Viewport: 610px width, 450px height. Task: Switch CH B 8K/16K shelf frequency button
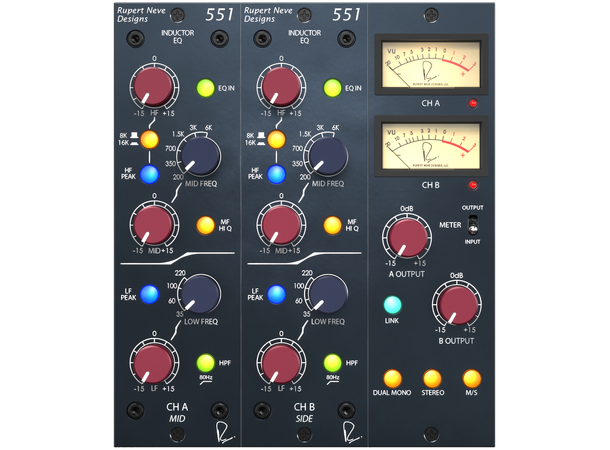click(x=277, y=139)
